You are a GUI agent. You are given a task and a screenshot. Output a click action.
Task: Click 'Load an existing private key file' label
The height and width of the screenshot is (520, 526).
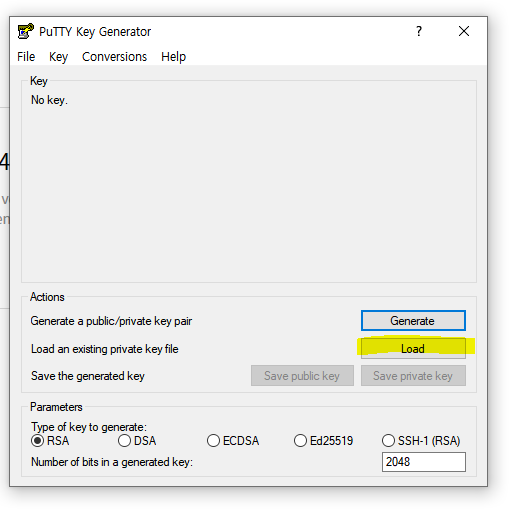coord(105,349)
